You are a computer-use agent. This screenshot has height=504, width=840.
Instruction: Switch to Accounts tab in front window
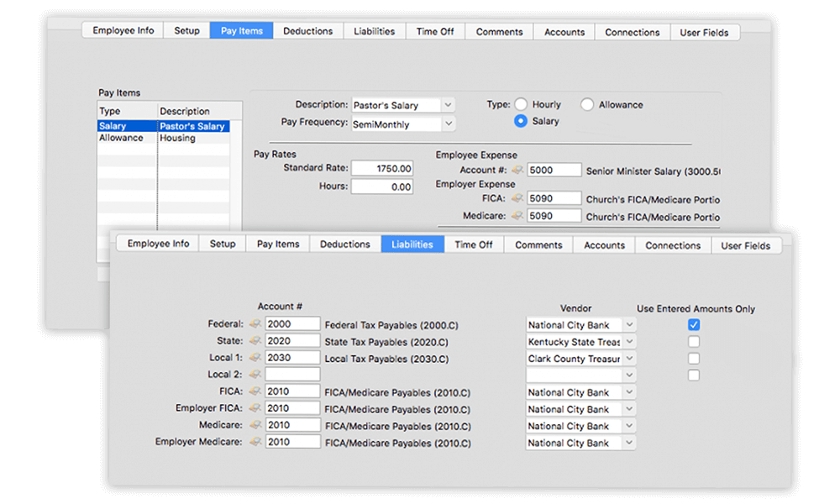coord(604,245)
